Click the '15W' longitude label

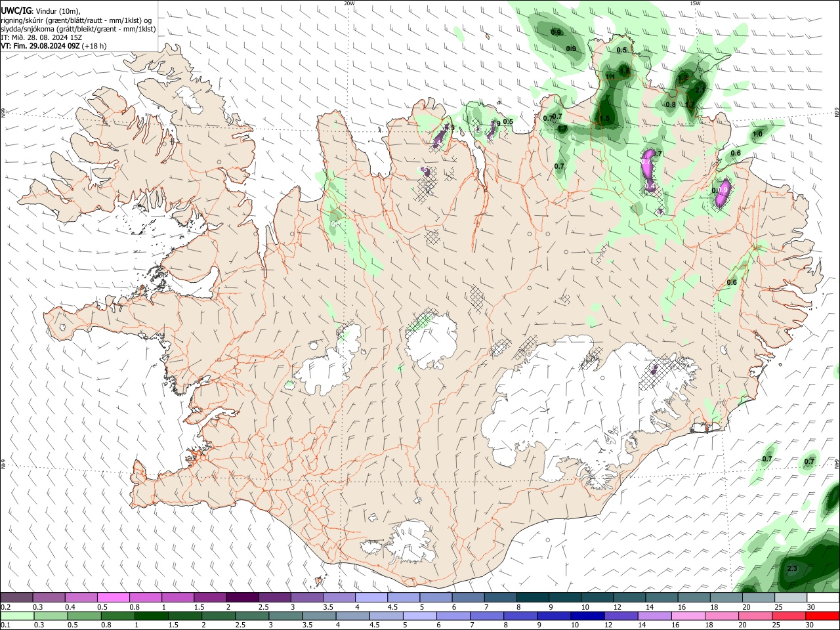tap(695, 3)
